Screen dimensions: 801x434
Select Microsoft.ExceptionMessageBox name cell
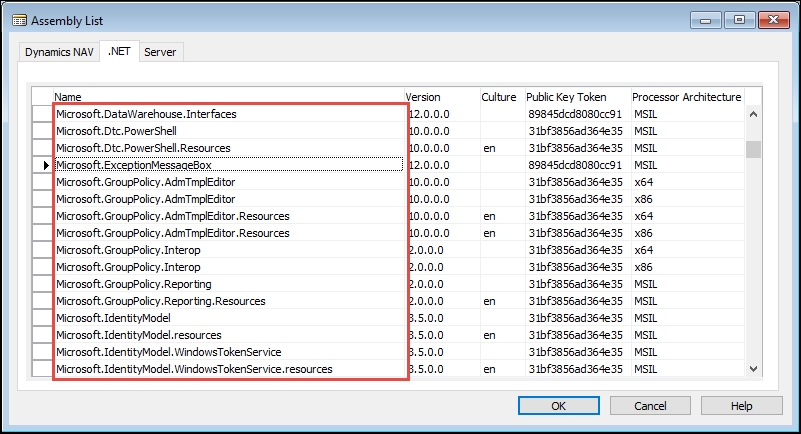(x=229, y=165)
